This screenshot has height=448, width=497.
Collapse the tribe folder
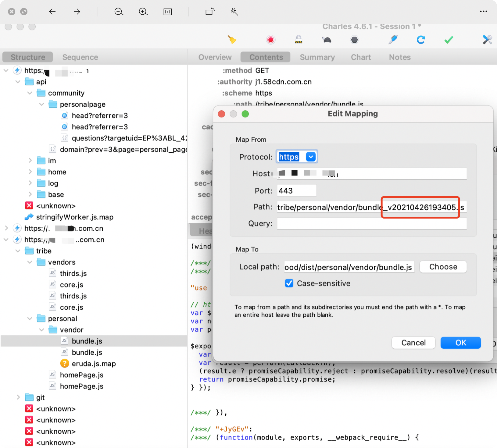(x=18, y=251)
